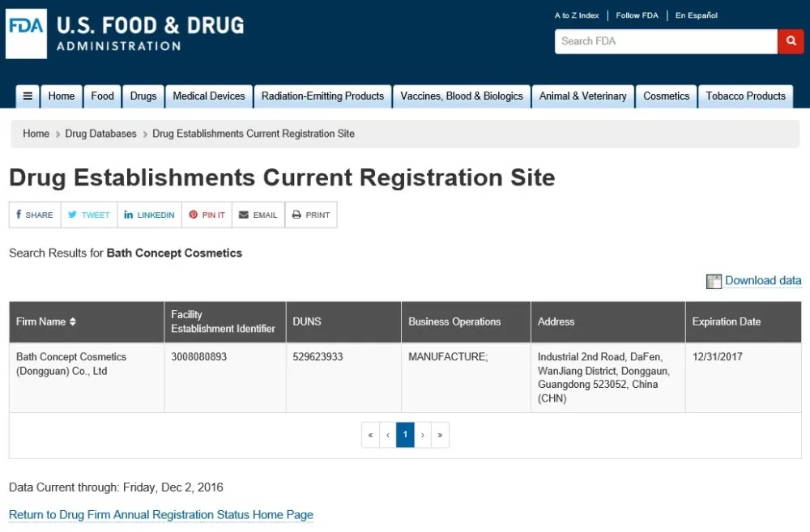Return to Drug Firm Annual Registration Home Page
810x532 pixels.
click(160, 515)
